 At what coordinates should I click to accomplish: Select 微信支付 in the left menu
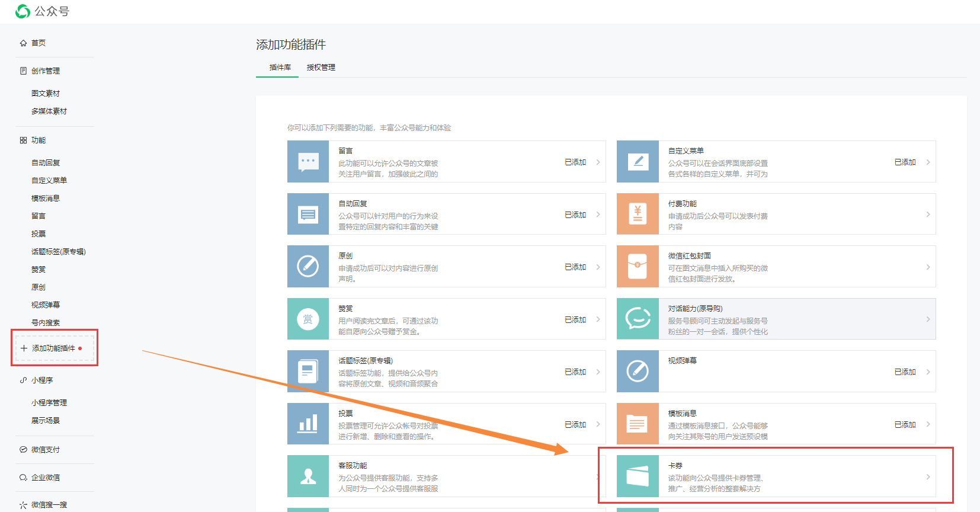46,450
